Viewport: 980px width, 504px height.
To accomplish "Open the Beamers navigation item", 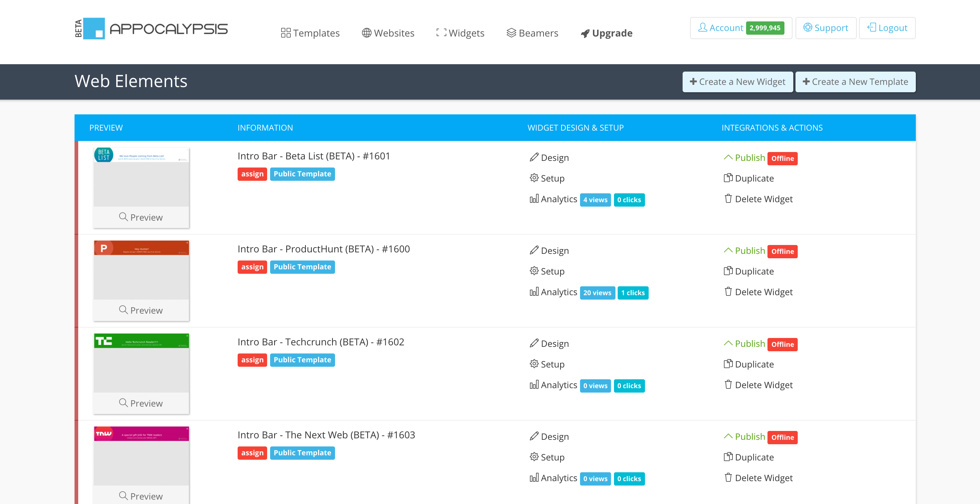I will [532, 33].
